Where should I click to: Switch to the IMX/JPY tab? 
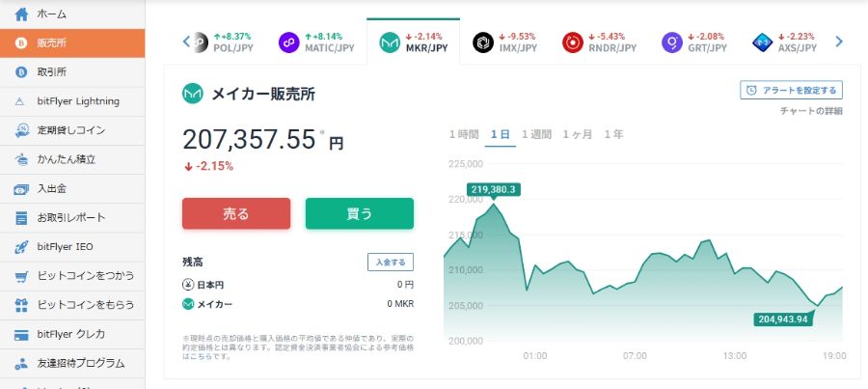[504, 42]
